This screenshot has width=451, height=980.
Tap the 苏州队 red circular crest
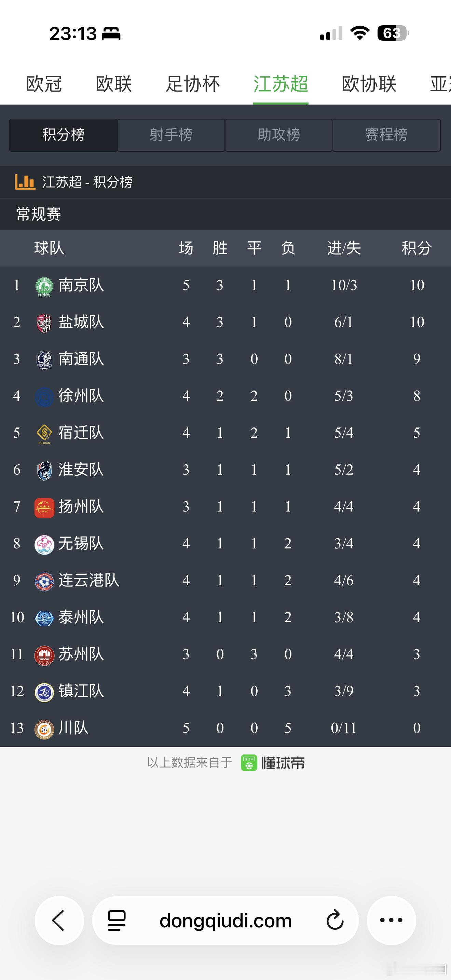click(44, 655)
